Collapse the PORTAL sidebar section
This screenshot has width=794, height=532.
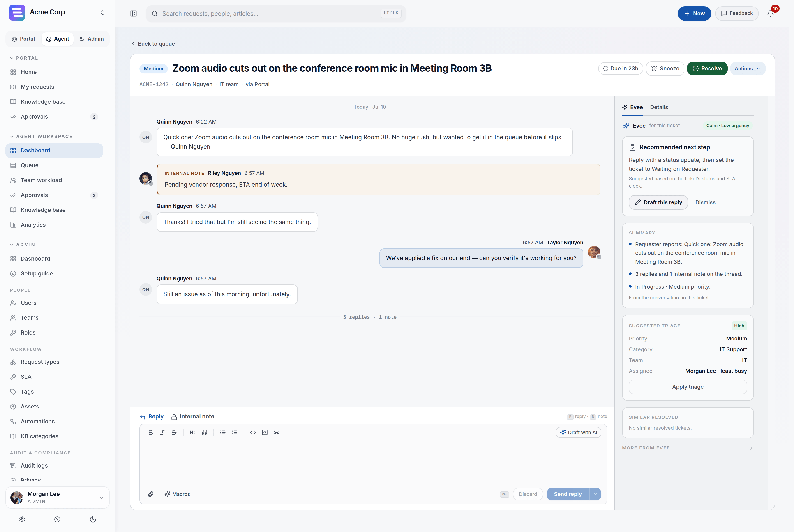pyautogui.click(x=24, y=58)
